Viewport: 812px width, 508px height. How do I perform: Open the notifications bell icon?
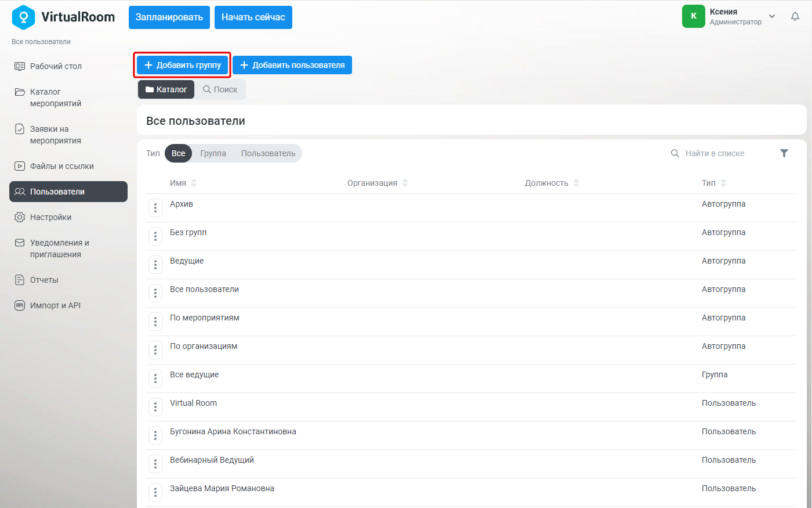point(795,17)
